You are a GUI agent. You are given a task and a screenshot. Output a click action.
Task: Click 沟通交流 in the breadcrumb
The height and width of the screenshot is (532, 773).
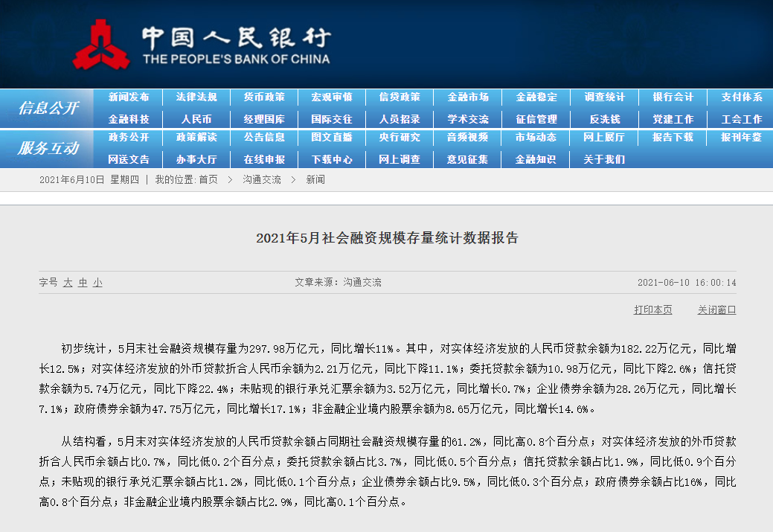click(262, 179)
